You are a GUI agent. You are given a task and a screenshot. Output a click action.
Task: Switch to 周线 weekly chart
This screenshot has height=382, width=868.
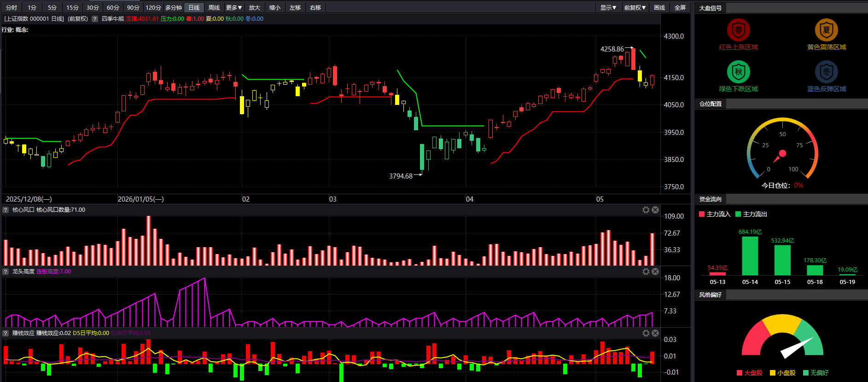coord(214,7)
